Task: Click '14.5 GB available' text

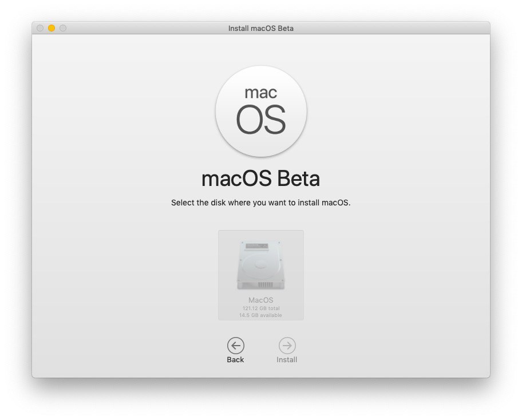Action: [260, 315]
